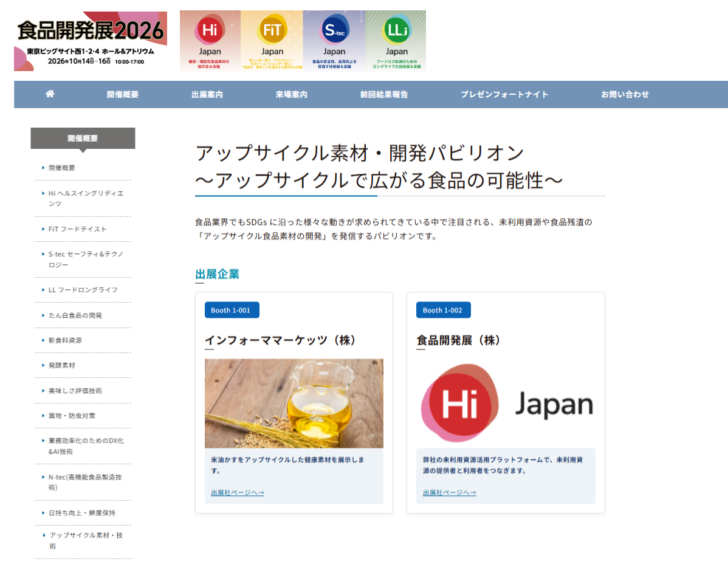Open the 出展案内 navigation menu
728x570 pixels.
[207, 94]
